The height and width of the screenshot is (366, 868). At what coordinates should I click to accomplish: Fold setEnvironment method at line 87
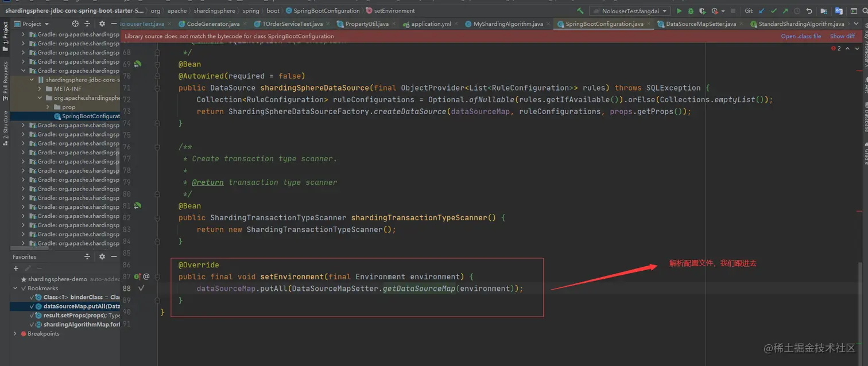point(157,277)
